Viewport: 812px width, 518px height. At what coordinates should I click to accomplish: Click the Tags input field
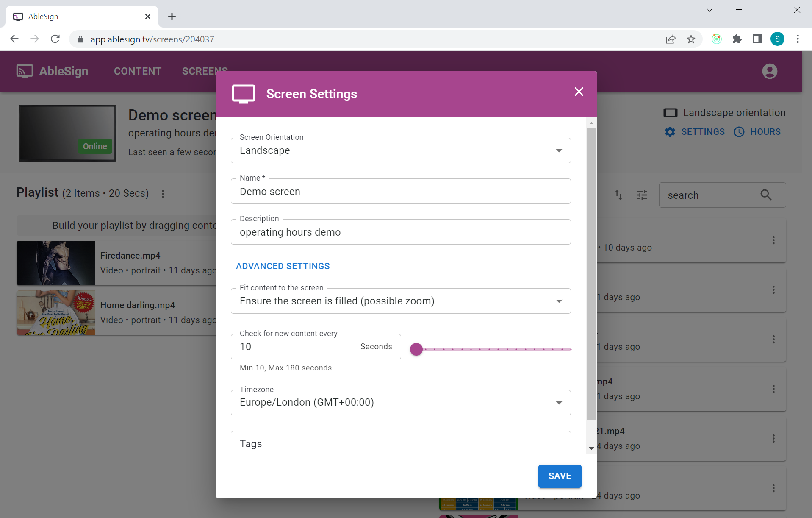tap(400, 443)
